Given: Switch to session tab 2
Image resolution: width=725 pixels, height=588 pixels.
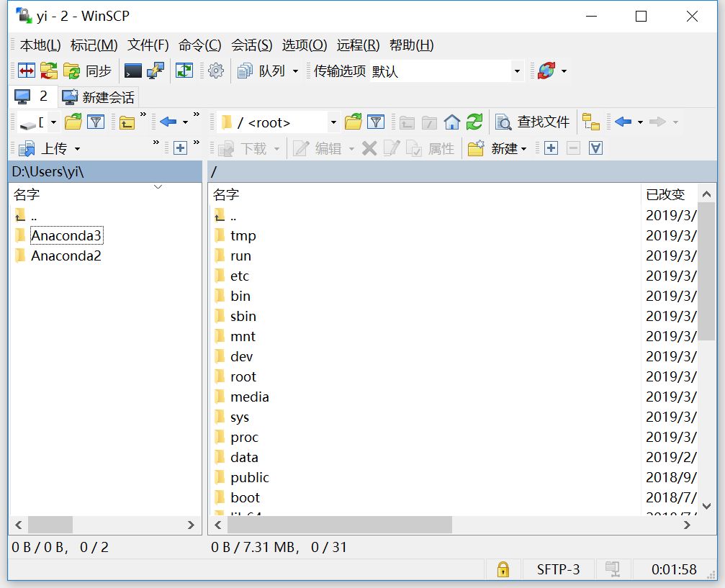Looking at the screenshot, I should click(33, 96).
